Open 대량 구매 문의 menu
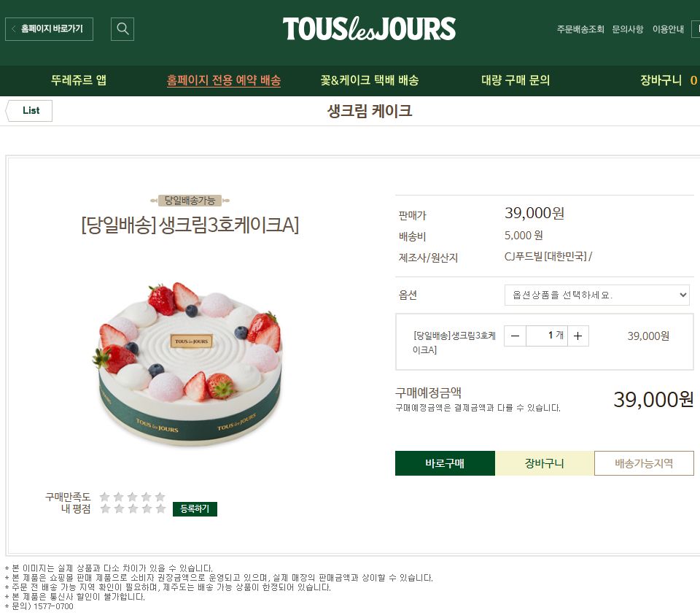Screen dimensions: 700x615 click(x=516, y=80)
